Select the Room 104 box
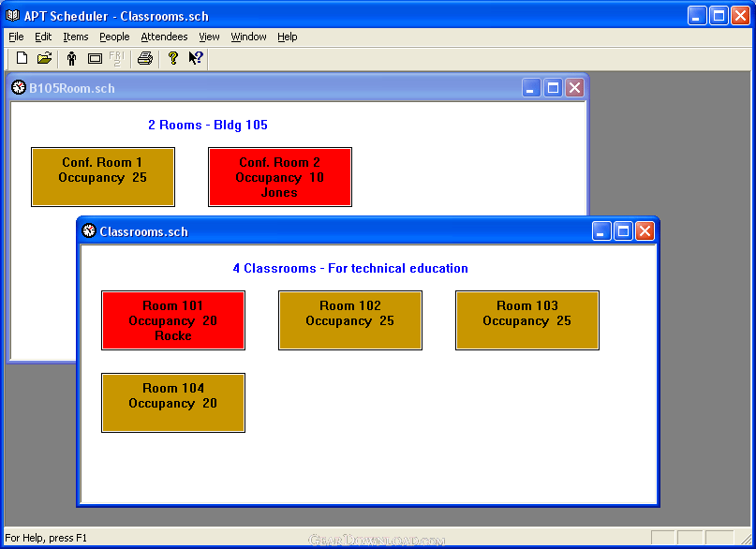756x549 pixels. pyautogui.click(x=173, y=403)
